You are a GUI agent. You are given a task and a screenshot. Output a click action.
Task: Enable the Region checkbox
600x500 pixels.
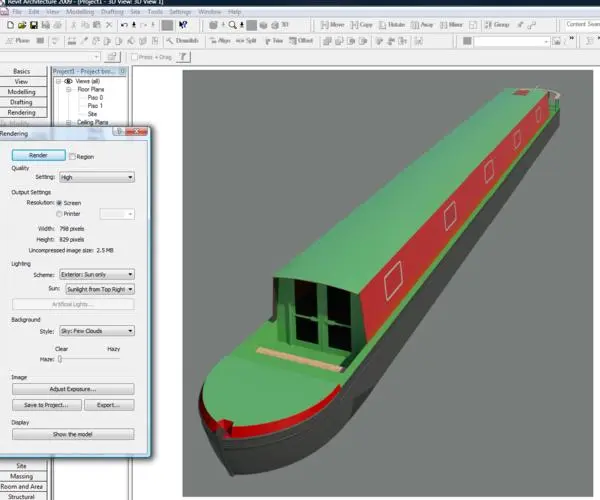pos(72,156)
